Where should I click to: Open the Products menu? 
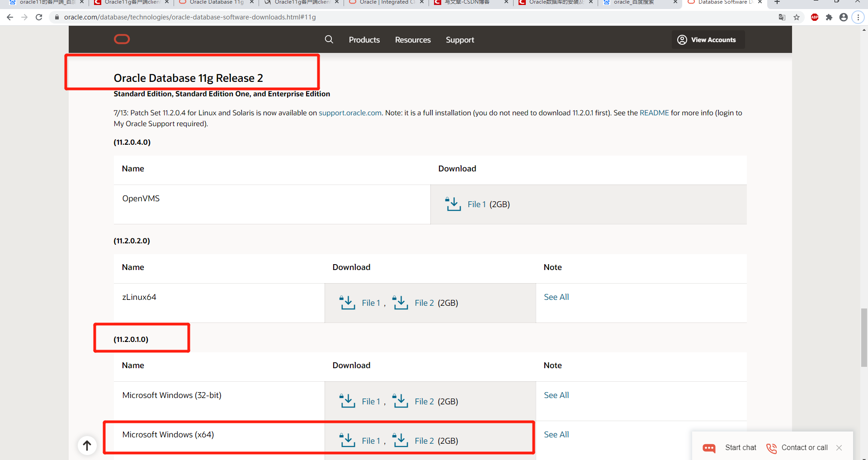point(364,40)
